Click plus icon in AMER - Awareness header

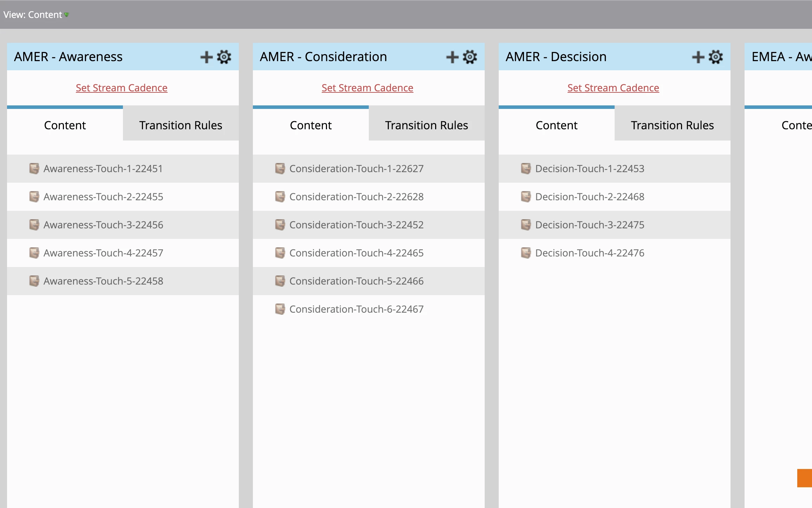tap(207, 57)
